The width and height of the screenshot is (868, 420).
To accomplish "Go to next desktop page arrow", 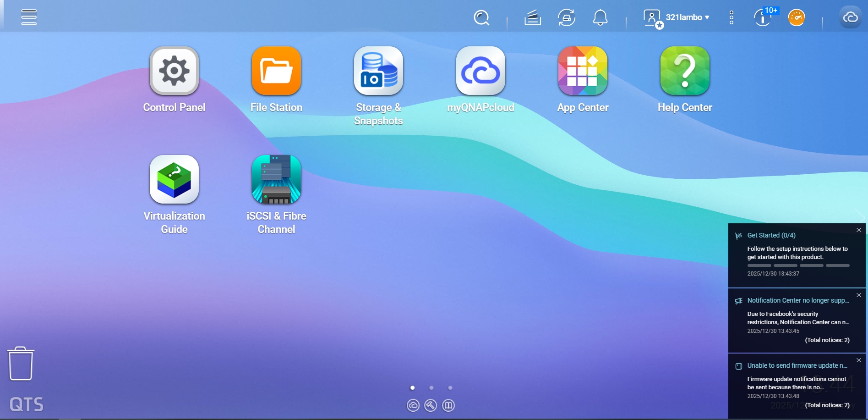I will [860, 216].
